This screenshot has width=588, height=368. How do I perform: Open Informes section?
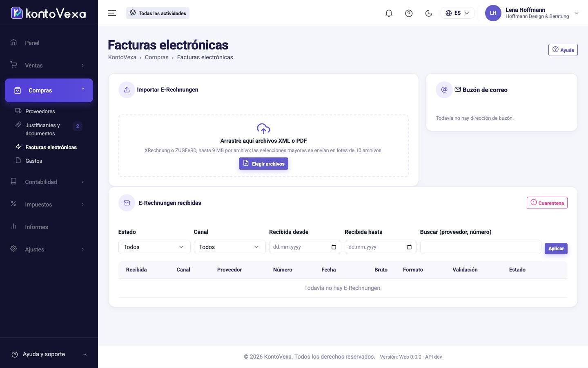49,227
